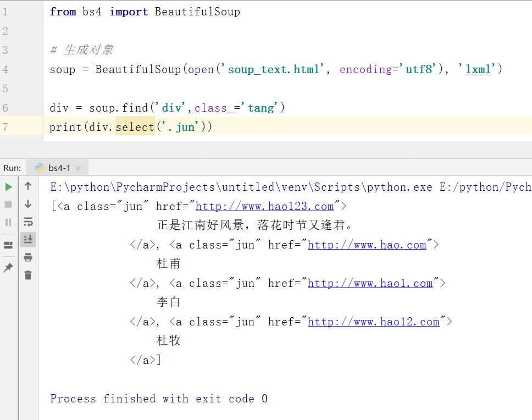This screenshot has width=532, height=420.
Task: Close the bs4-1 run tab
Action: 79,168
